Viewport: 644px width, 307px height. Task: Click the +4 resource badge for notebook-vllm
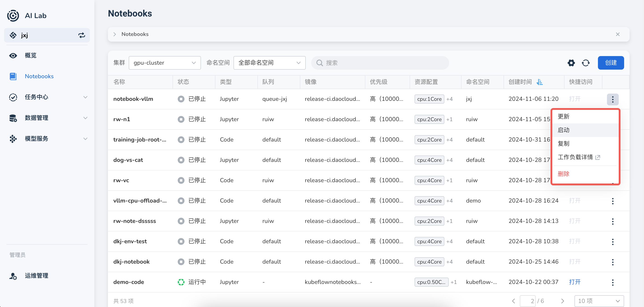[x=450, y=99]
